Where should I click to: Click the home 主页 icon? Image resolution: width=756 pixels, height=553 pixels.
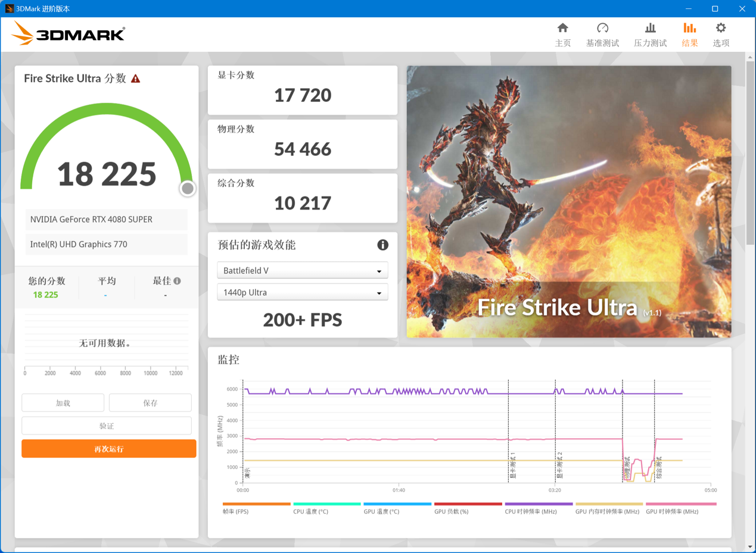pos(562,27)
